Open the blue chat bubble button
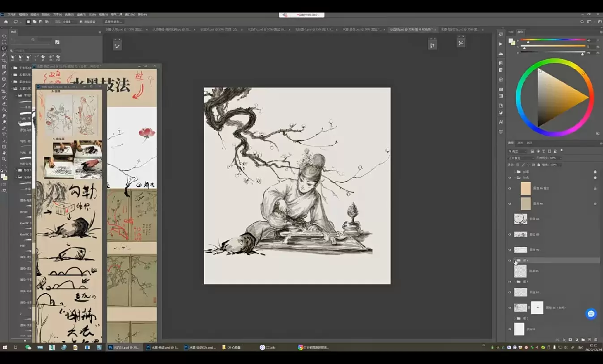 tap(591, 314)
